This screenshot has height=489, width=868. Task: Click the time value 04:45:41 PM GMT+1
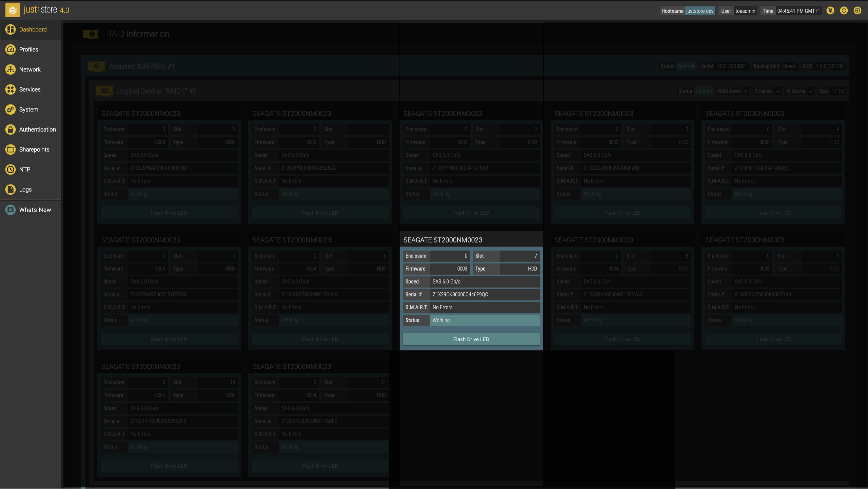pos(798,11)
